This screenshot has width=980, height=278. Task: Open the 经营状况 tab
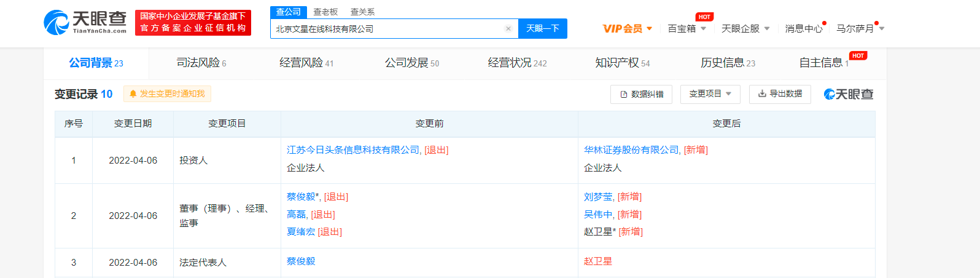click(517, 63)
